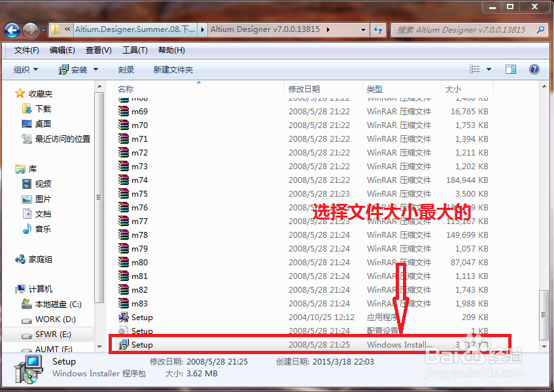
Task: Expand the breadcrumb arrow after Altium Designer v7.0.0.13815
Action: coord(328,29)
